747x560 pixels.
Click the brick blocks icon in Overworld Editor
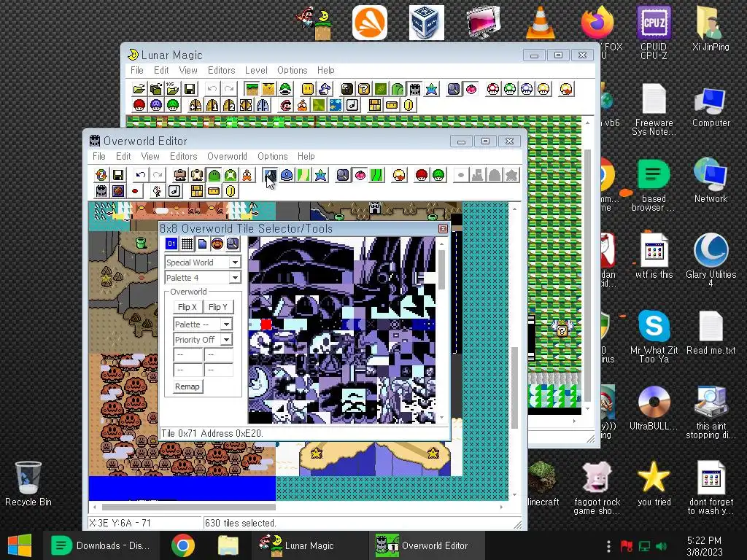coord(197,192)
